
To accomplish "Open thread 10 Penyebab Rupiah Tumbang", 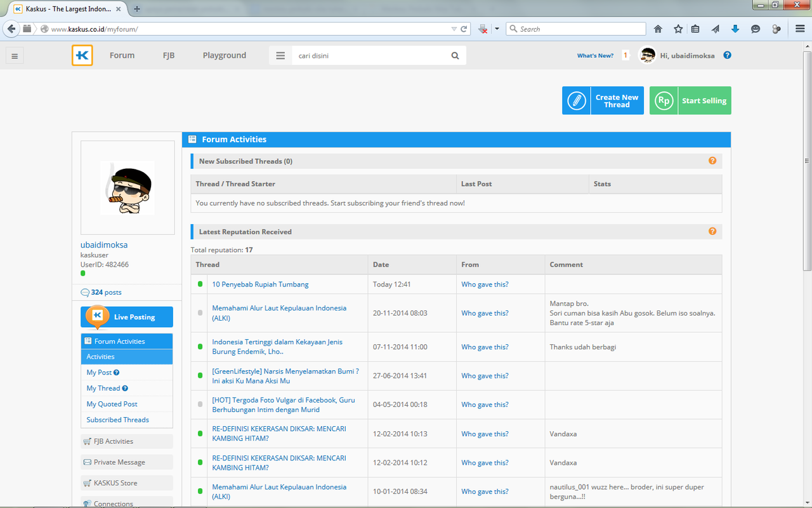I will (260, 284).
